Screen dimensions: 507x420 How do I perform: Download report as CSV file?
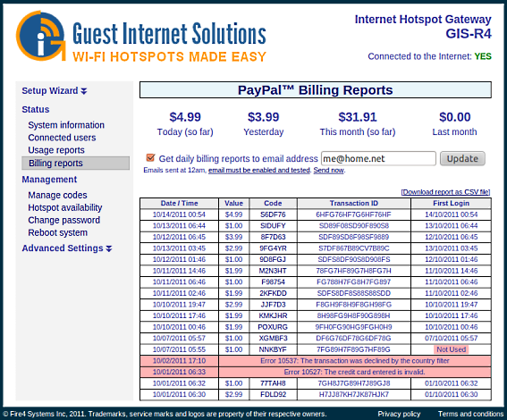445,192
